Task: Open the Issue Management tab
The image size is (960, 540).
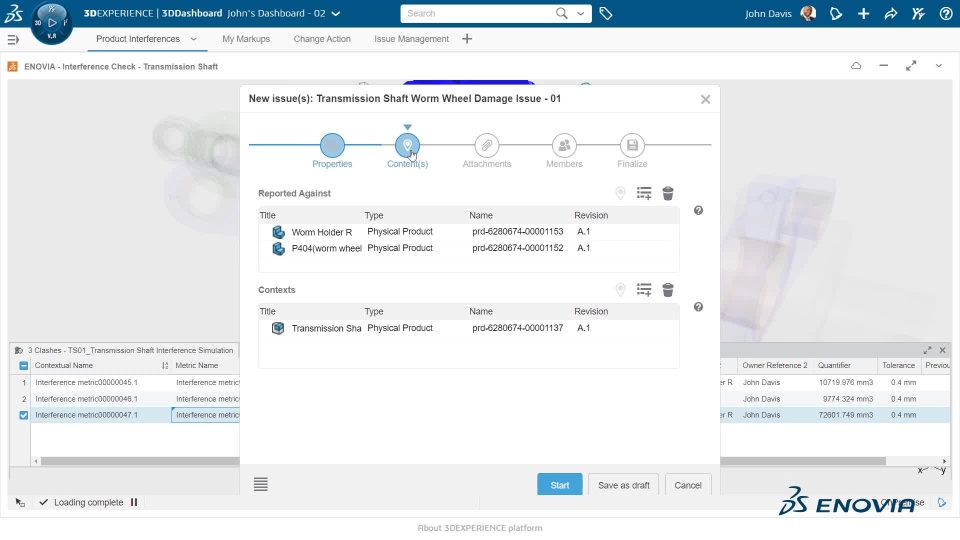Action: point(411,39)
